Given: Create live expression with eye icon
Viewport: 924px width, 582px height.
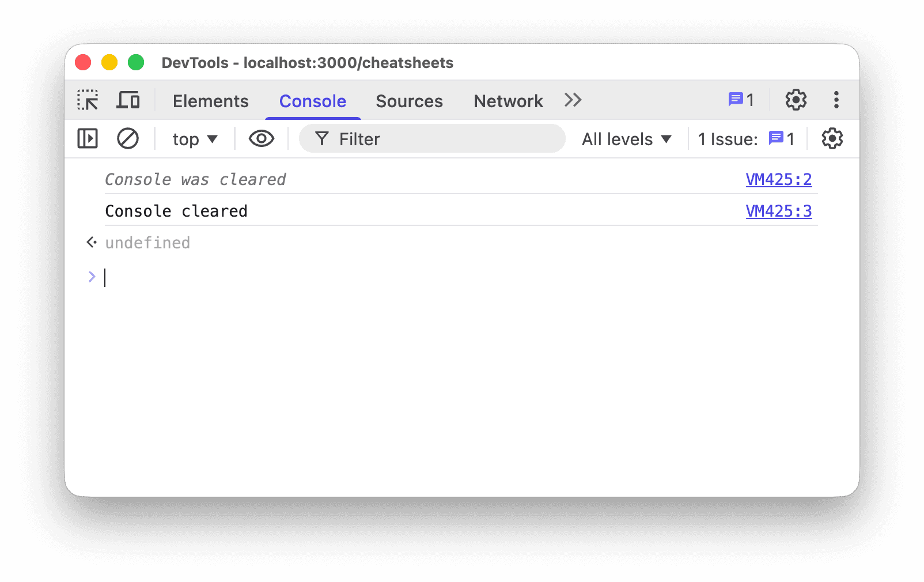Looking at the screenshot, I should coord(262,139).
